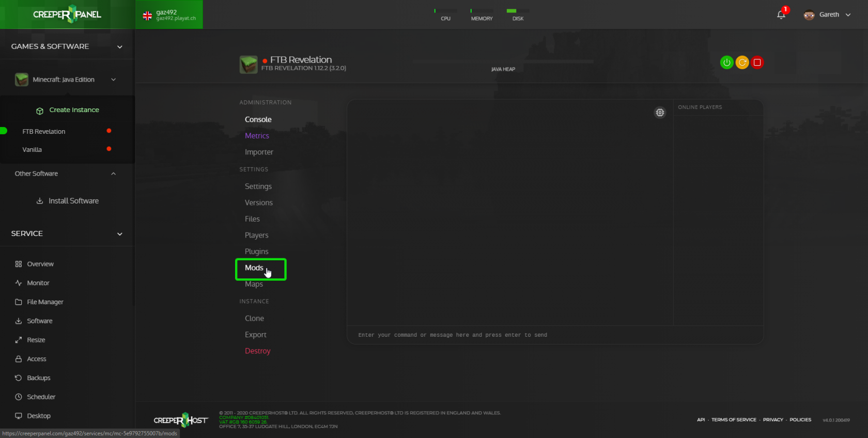Viewport: 868px width, 438px height.
Task: Open the Players page
Action: tap(257, 235)
